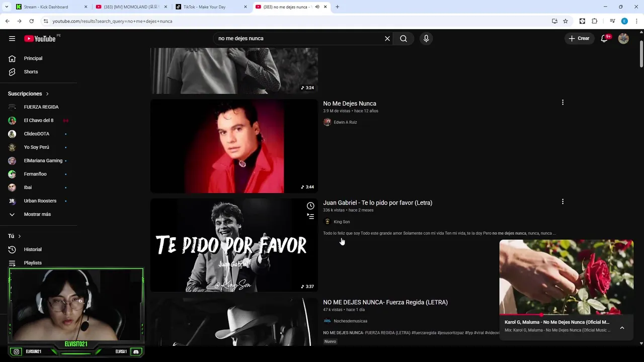Open Chrome profile avatar
The image size is (644, 362).
[x=624, y=21]
